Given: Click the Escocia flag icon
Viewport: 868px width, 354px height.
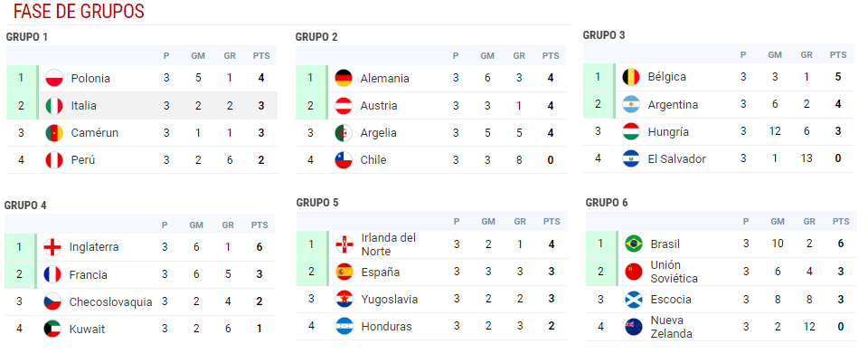Looking at the screenshot, I should click(x=634, y=300).
